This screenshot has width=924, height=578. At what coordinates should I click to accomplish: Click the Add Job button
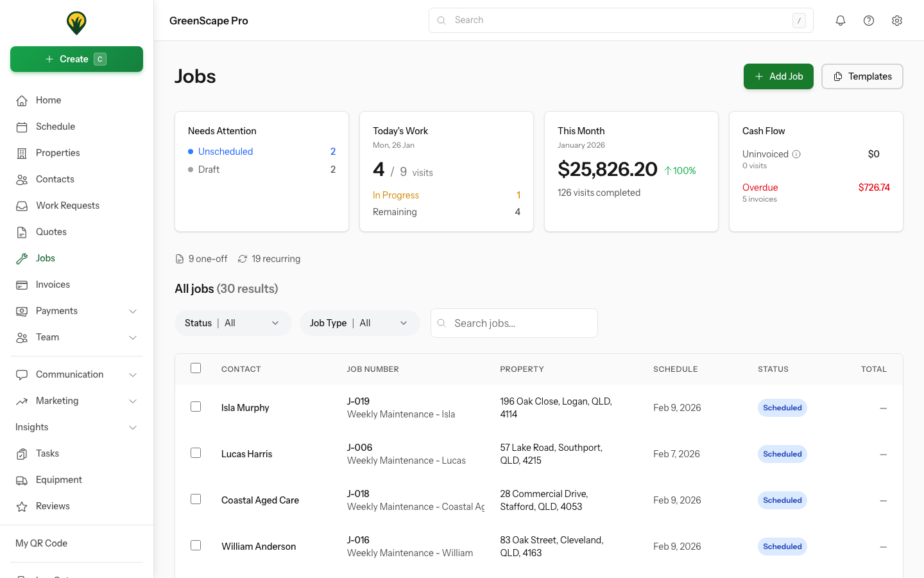(x=778, y=76)
